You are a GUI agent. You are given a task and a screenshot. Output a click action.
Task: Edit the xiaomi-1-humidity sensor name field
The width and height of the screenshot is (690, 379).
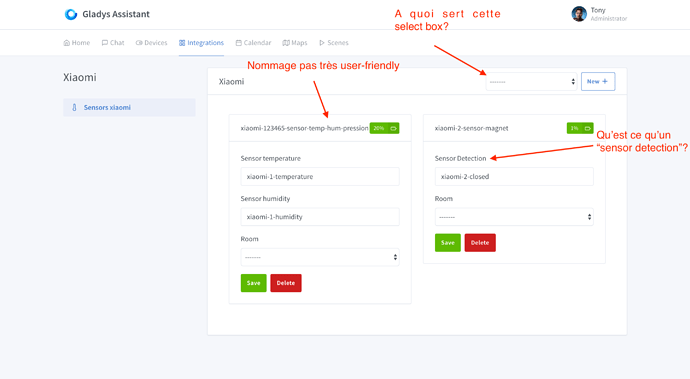tap(320, 217)
